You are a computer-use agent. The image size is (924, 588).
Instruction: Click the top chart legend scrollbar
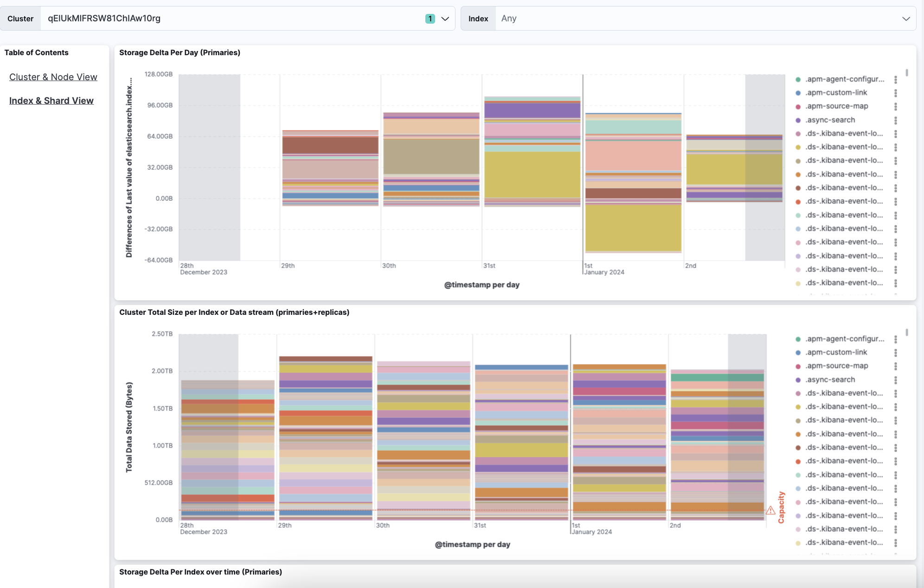906,73
